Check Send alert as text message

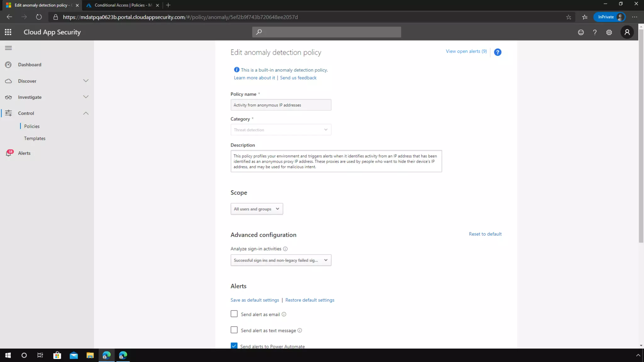coord(234,330)
